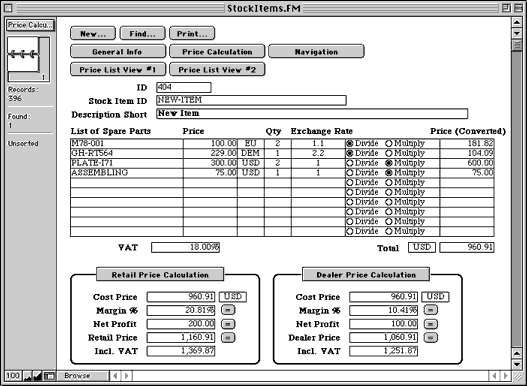This screenshot has height=386, width=527.
Task: Click the Dealer Net Profit field 100.00
Action: [383, 324]
